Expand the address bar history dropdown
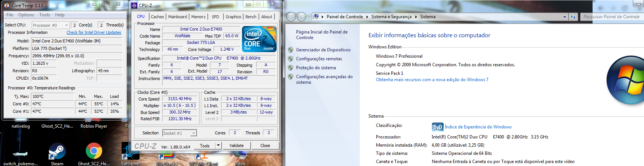The image size is (644, 166). [x=565, y=17]
